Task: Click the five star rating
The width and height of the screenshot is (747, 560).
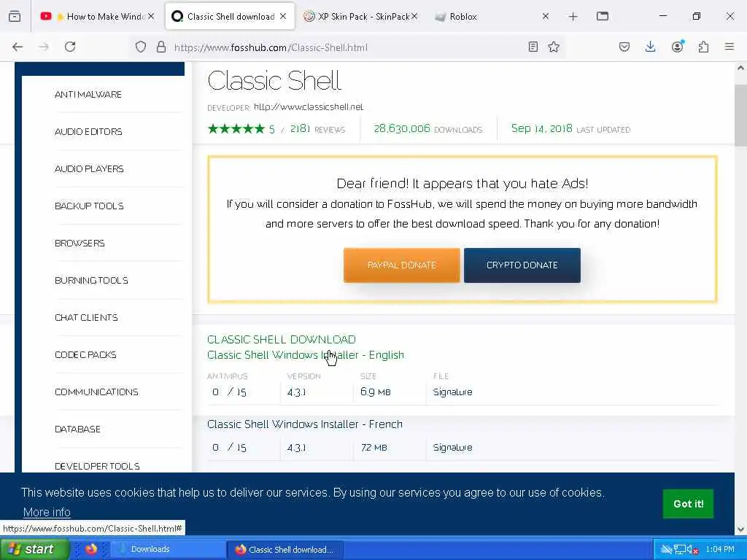Action: point(236,128)
